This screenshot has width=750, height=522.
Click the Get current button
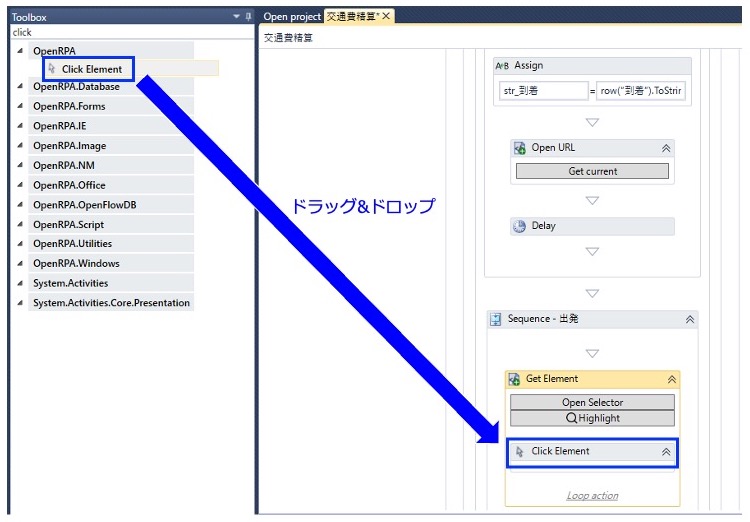(592, 171)
